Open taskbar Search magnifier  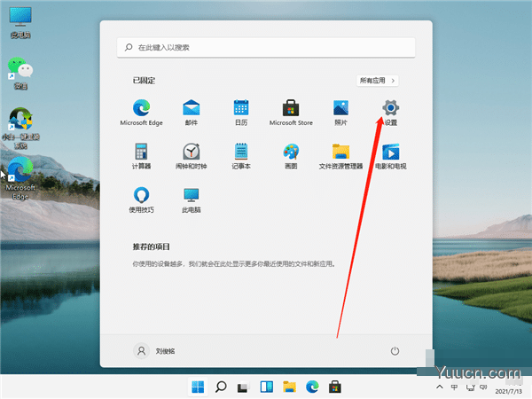click(x=221, y=387)
